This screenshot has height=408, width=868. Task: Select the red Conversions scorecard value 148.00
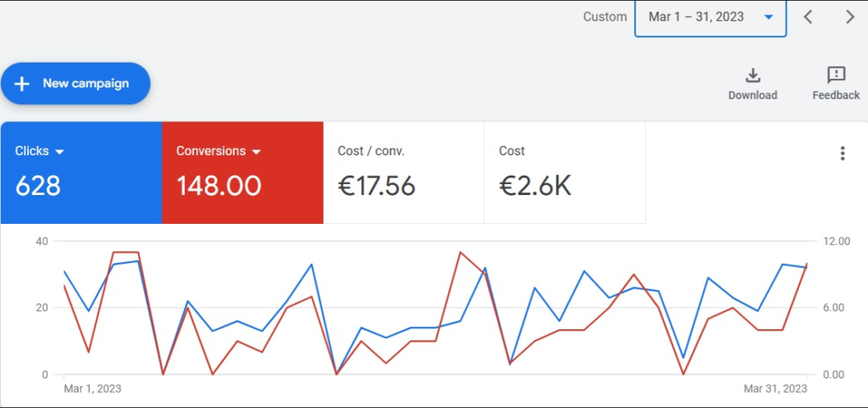(x=219, y=186)
